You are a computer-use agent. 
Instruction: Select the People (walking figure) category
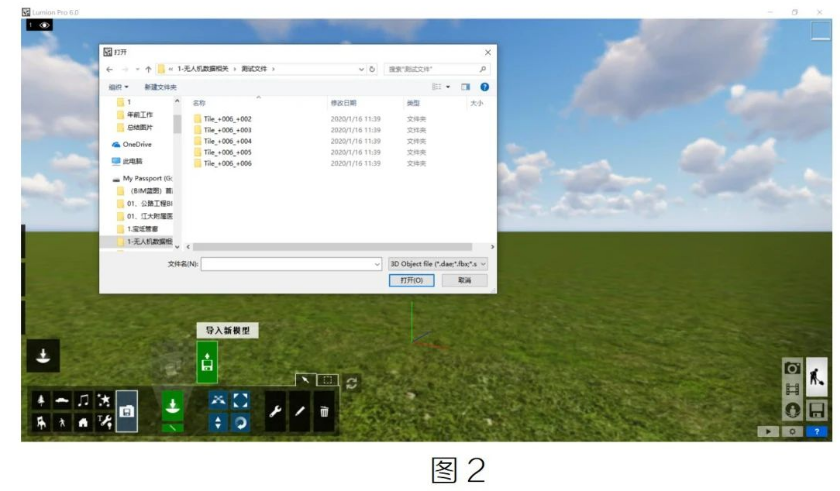click(62, 422)
